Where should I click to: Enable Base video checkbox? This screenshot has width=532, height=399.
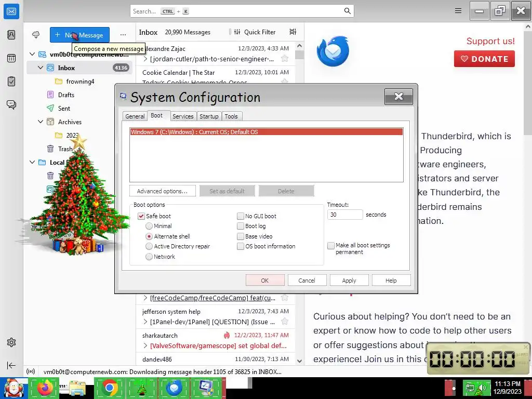pyautogui.click(x=240, y=236)
